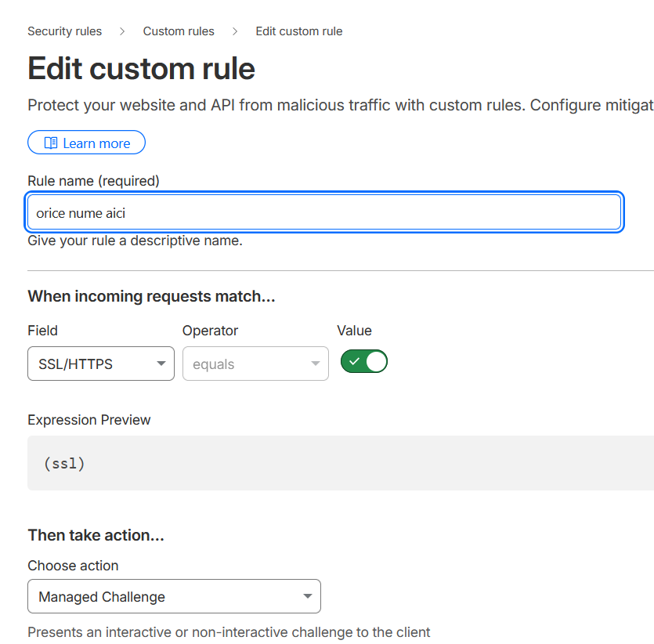The width and height of the screenshot is (654, 644).
Task: Open the Field dropdown showing SSL/HTTPS
Action: (x=101, y=364)
